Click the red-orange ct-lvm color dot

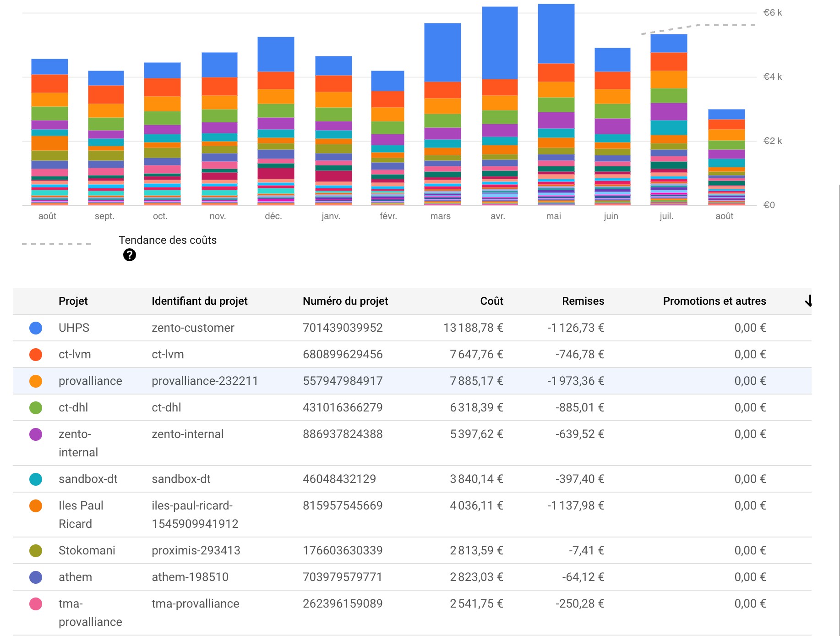pyautogui.click(x=36, y=354)
